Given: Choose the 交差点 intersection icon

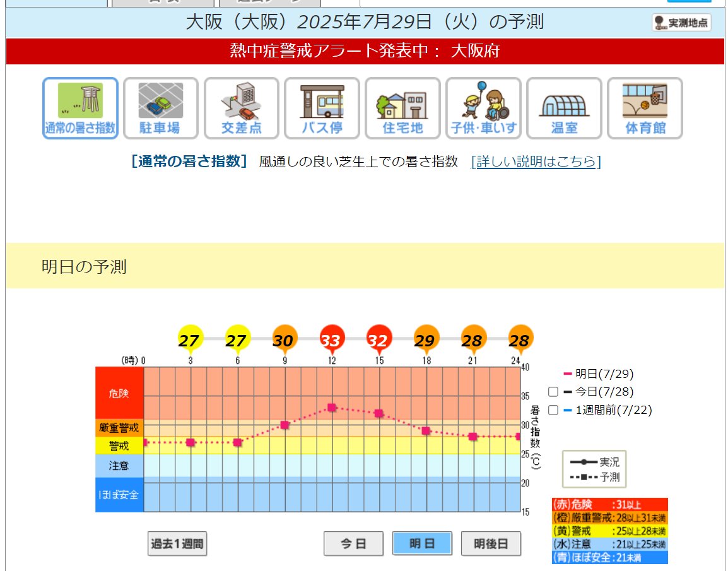Looking at the screenshot, I should [x=241, y=108].
